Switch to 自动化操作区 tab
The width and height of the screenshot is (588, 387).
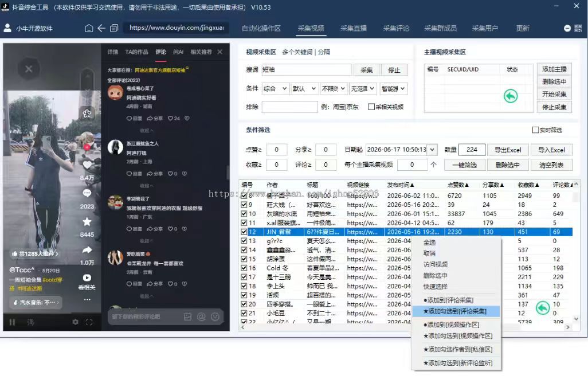261,28
